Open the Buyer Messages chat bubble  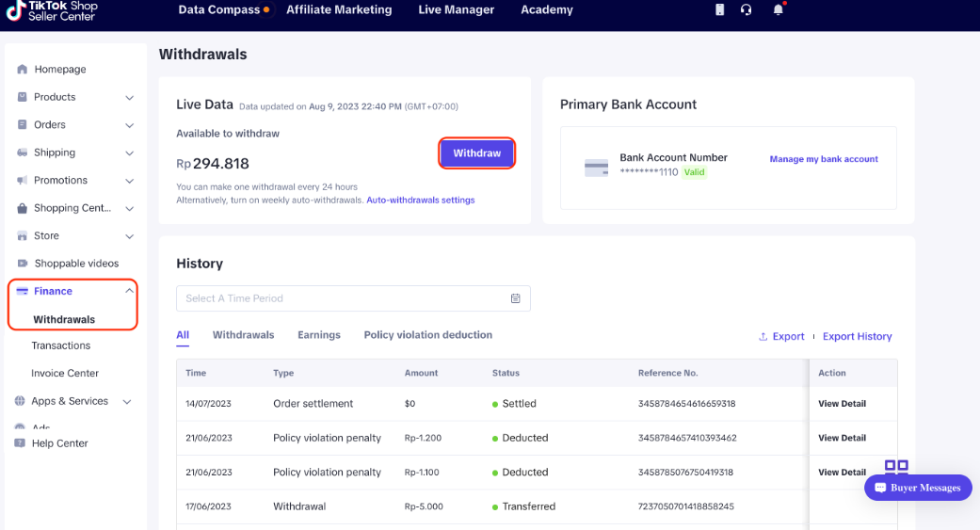tap(917, 488)
